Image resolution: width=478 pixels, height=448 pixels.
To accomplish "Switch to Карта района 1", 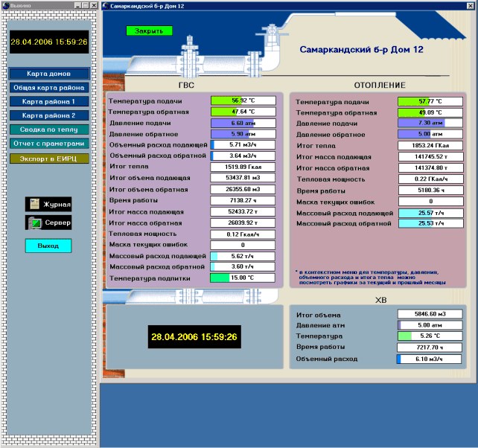I will 48,101.
